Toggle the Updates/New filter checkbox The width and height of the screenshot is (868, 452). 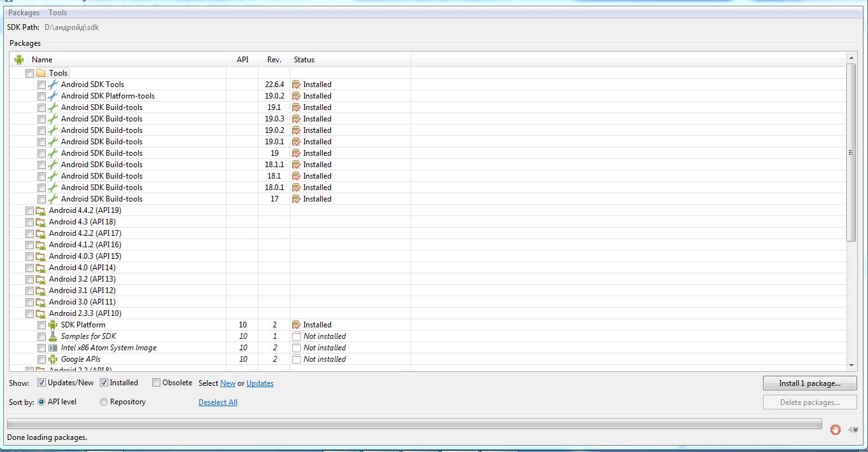(x=41, y=383)
